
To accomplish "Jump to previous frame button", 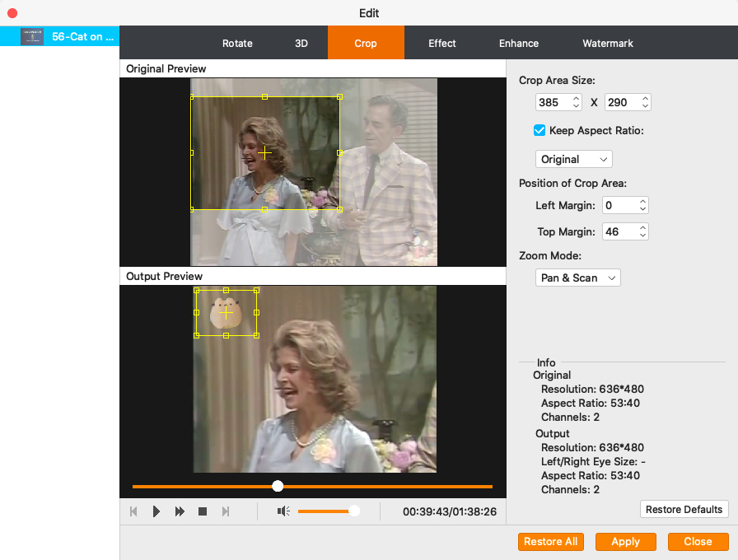I will tap(133, 511).
